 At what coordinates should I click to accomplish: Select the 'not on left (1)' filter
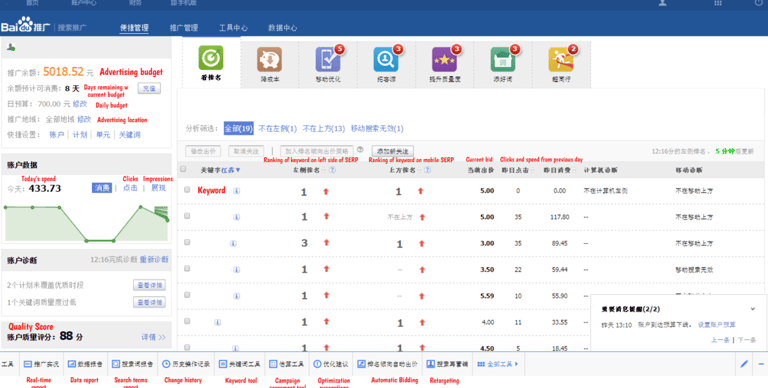click(x=277, y=129)
